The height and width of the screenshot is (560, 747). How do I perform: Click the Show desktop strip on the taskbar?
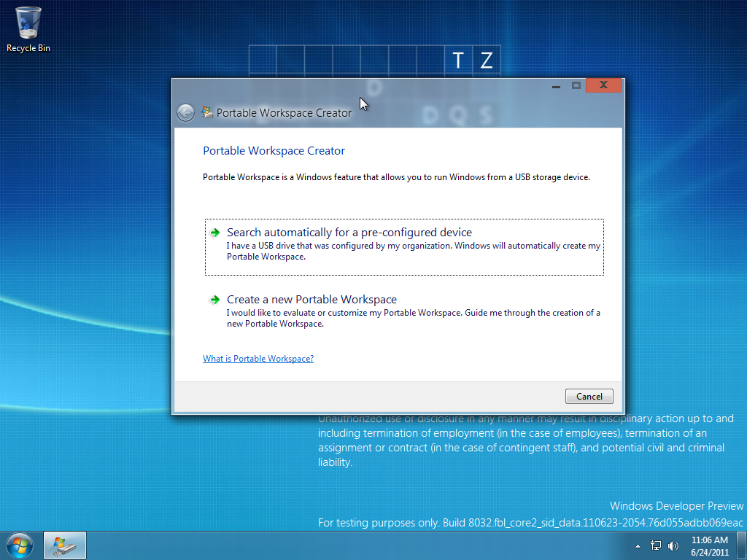(x=742, y=545)
